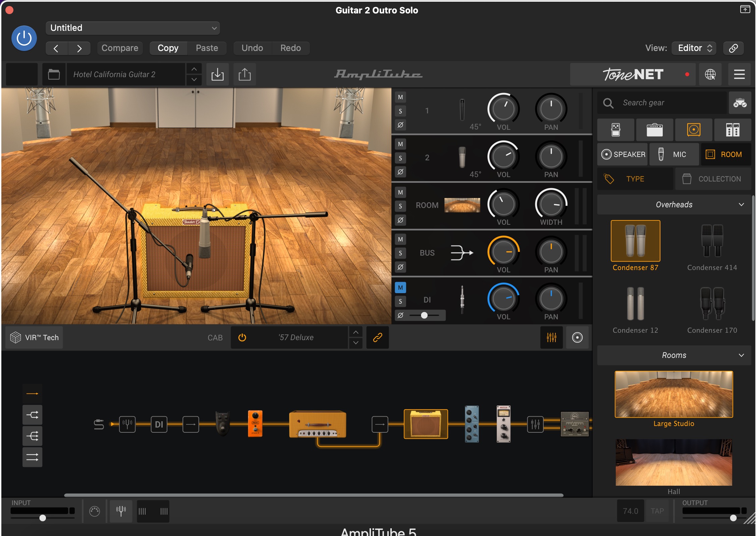Step to previous preset up arrow
This screenshot has width=756, height=536.
click(194, 69)
